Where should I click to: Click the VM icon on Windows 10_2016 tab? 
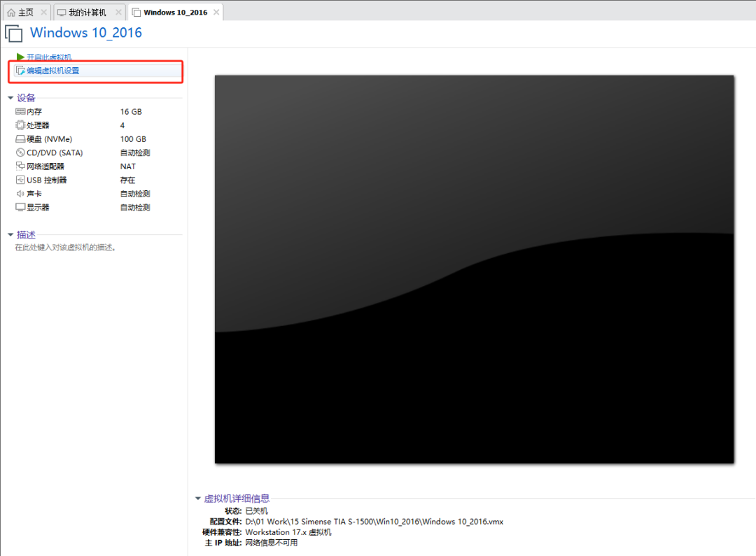(136, 13)
